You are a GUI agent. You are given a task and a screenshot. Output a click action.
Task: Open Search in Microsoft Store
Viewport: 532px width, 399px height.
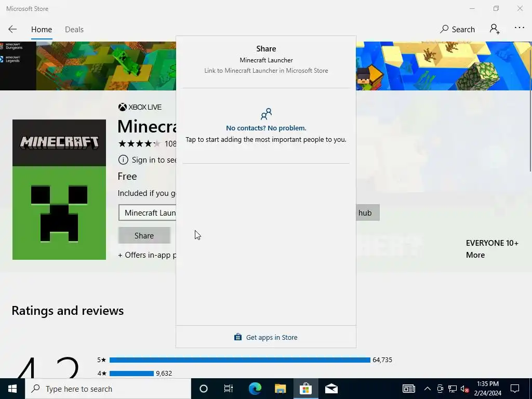(457, 30)
